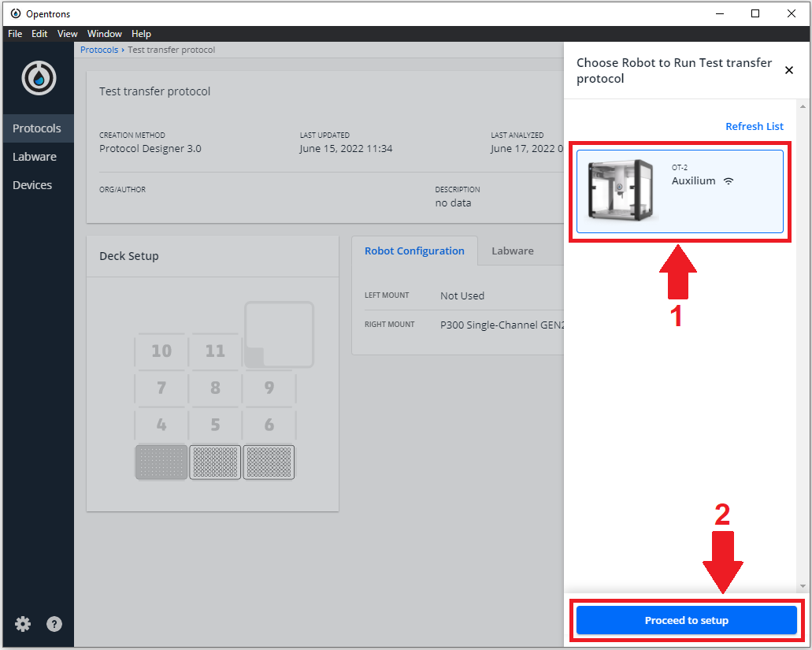
Task: Click the trash bin slot in deck
Action: click(x=279, y=335)
